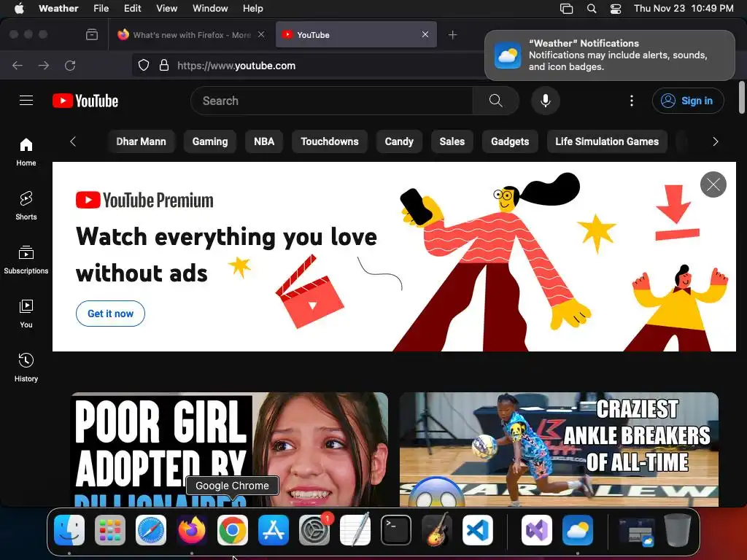
Task: Launch Google Chrome from the Dock
Action: click(233, 530)
